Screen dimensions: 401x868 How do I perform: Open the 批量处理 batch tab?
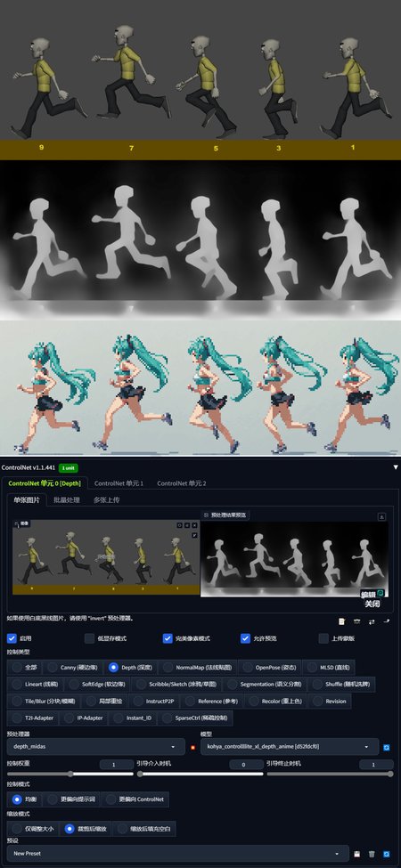tap(67, 499)
